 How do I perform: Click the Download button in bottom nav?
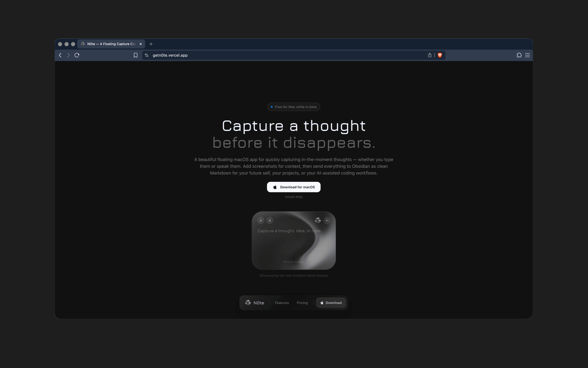[331, 303]
